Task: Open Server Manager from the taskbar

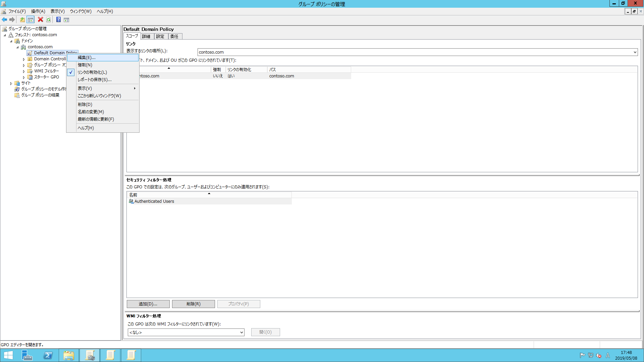Action: (x=27, y=355)
